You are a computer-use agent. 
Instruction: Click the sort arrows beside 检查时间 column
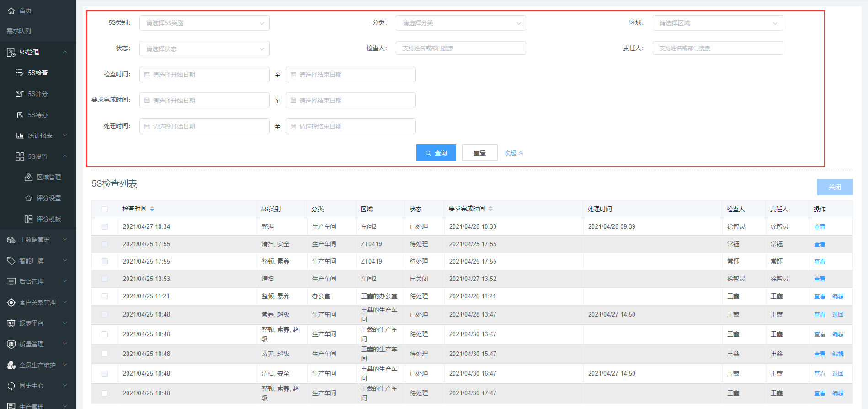click(x=152, y=209)
